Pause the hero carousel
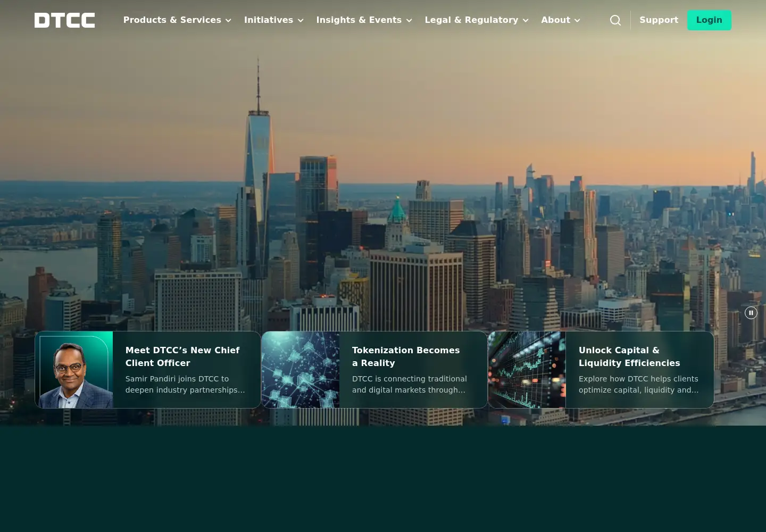Image resolution: width=766 pixels, height=532 pixels. [x=751, y=313]
